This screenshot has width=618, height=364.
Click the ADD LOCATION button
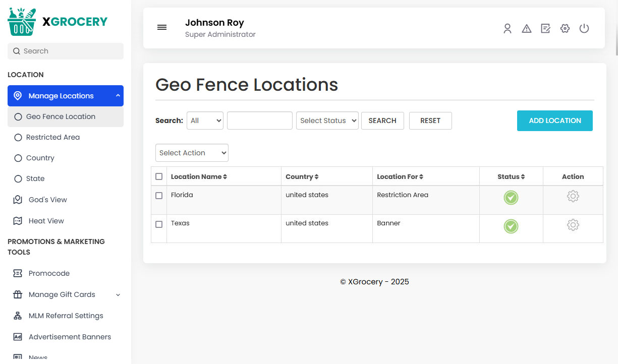[554, 120]
